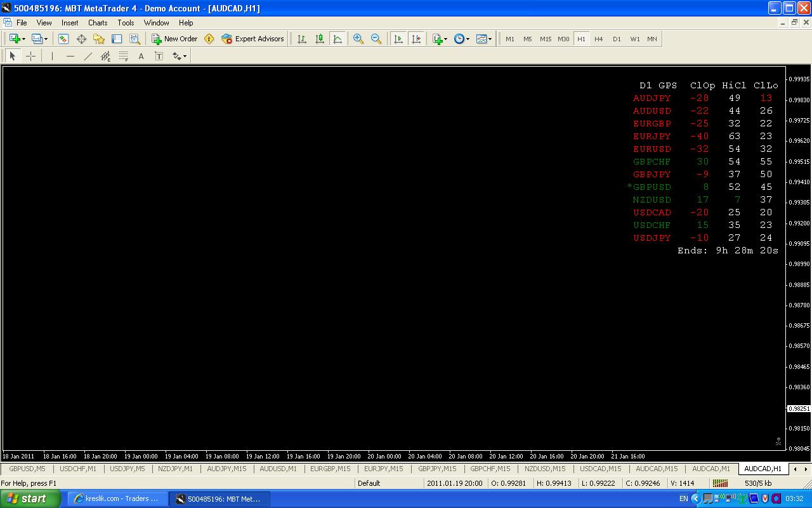The height and width of the screenshot is (508, 812).
Task: Open the Windows start menu
Action: 30,498
